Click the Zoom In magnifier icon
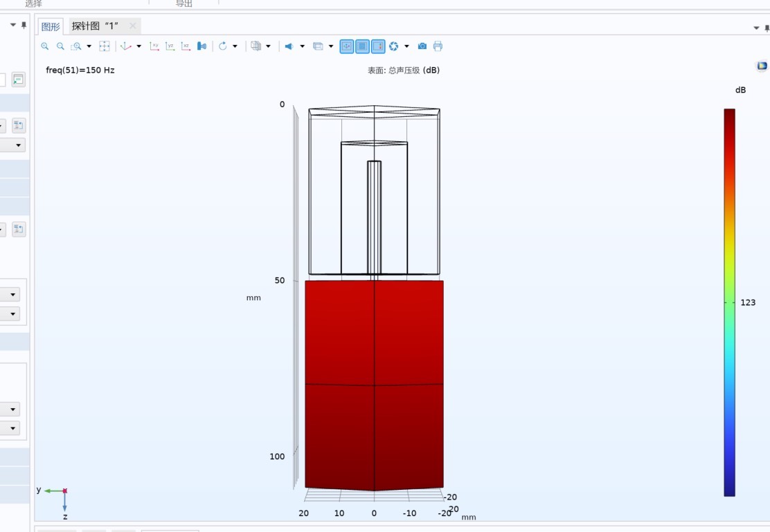This screenshot has width=770, height=532. click(x=45, y=46)
